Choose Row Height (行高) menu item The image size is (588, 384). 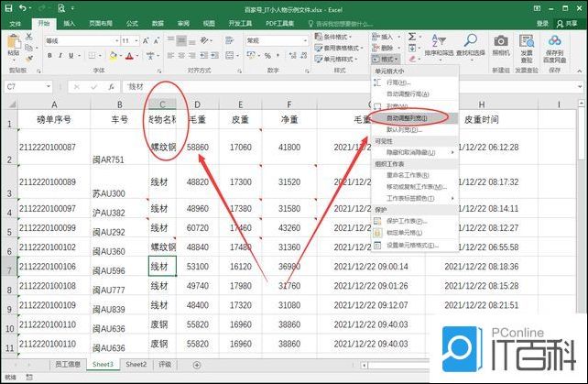(x=415, y=82)
